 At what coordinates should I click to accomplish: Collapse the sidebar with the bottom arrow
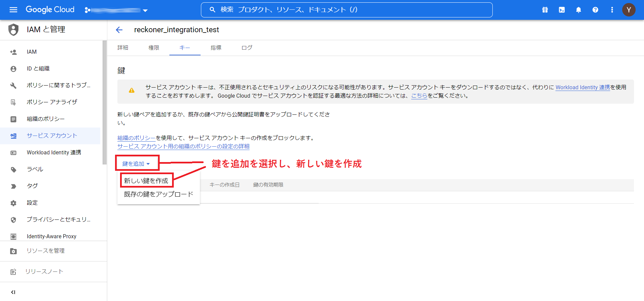[x=13, y=292]
